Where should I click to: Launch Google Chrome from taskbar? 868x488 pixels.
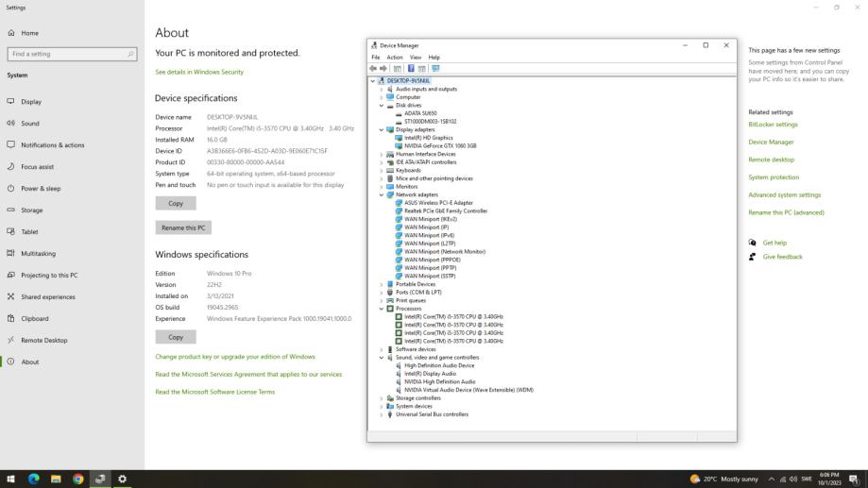tap(78, 479)
